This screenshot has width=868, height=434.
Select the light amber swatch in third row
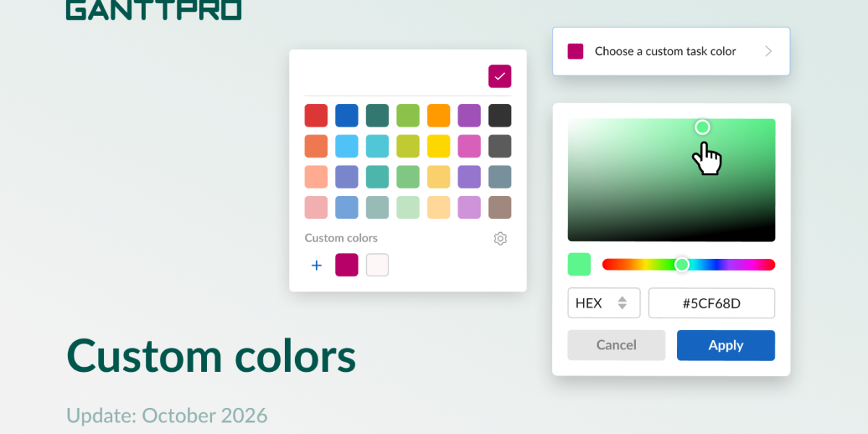coord(438,177)
